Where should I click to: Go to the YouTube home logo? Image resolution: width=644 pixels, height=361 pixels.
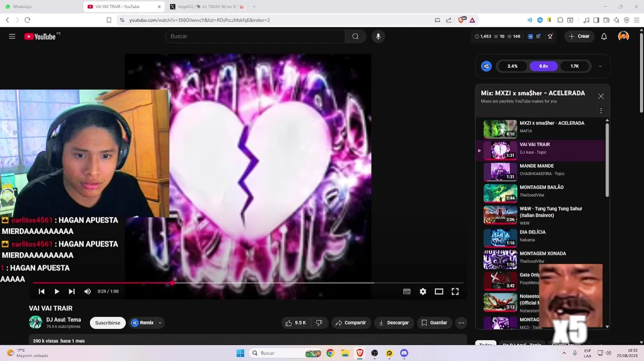coord(40,36)
